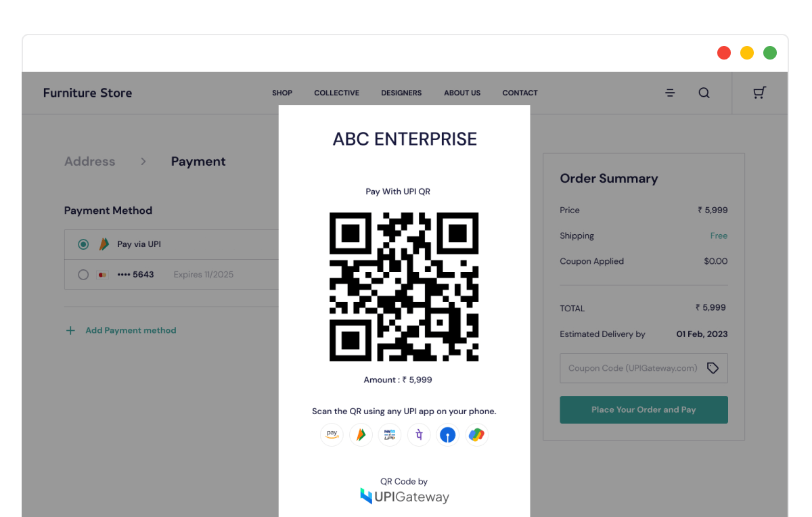Click the Paytm UPI app icon

(x=390, y=434)
